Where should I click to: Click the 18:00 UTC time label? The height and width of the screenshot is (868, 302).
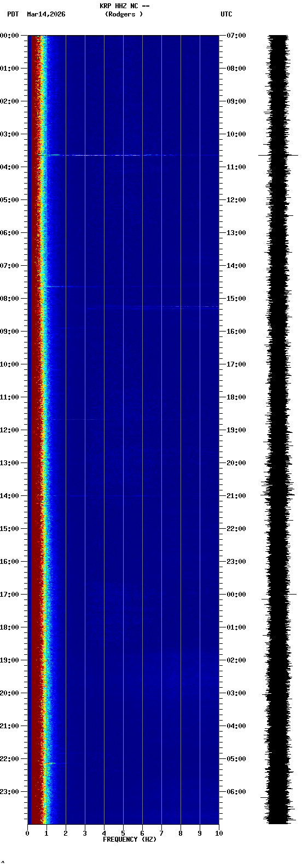tap(236, 397)
